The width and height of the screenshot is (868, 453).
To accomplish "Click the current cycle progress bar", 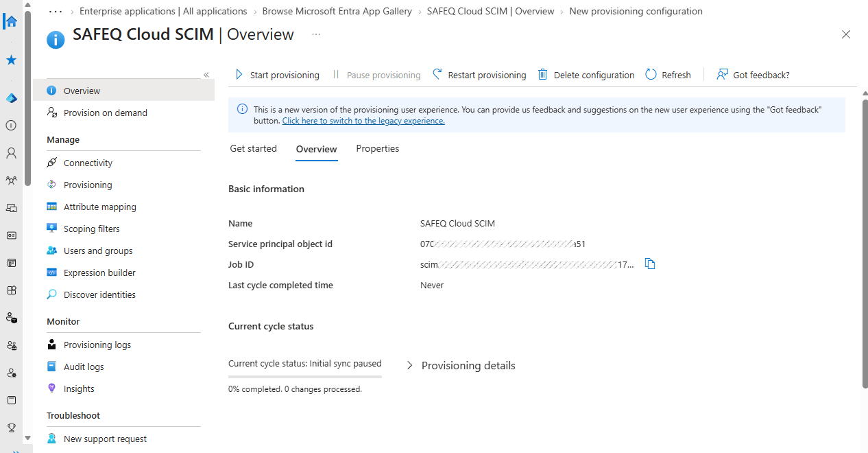I will (305, 376).
